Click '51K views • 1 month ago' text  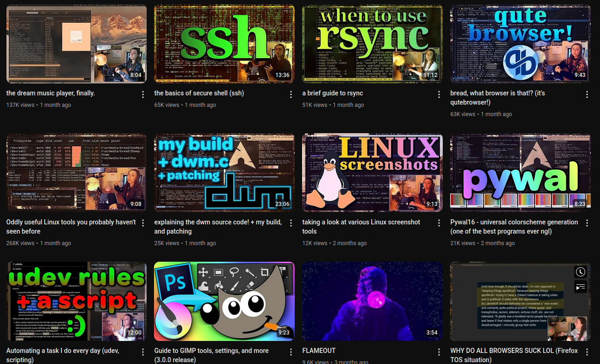point(333,105)
